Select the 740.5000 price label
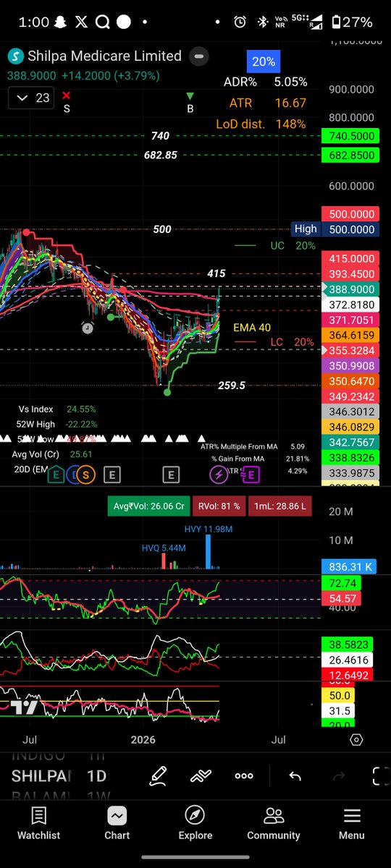This screenshot has height=868, width=391. [351, 136]
